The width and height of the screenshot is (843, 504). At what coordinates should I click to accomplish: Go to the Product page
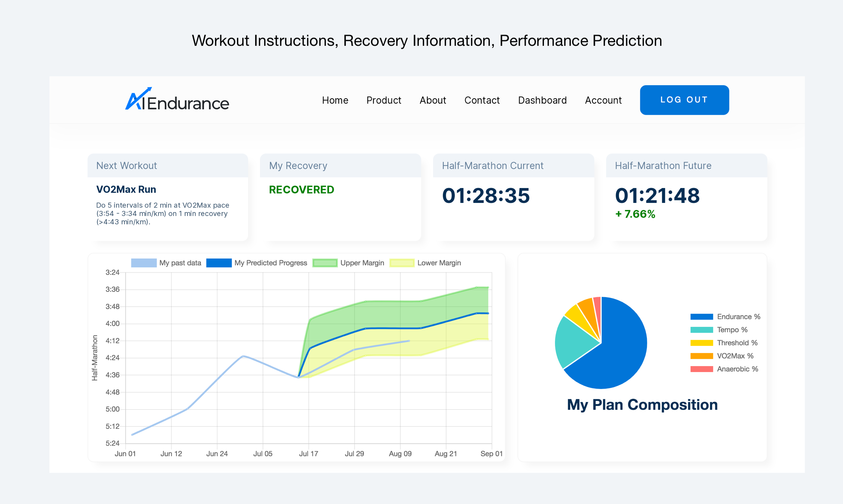point(383,100)
